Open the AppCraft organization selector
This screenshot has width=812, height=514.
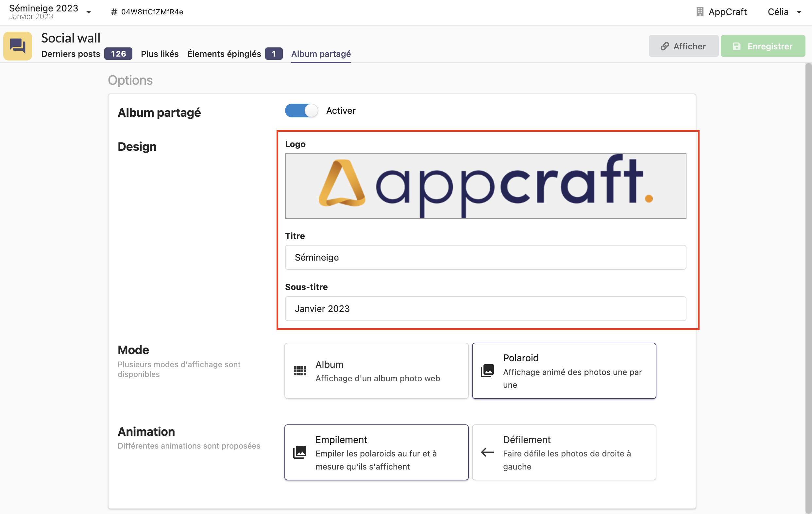pos(727,12)
